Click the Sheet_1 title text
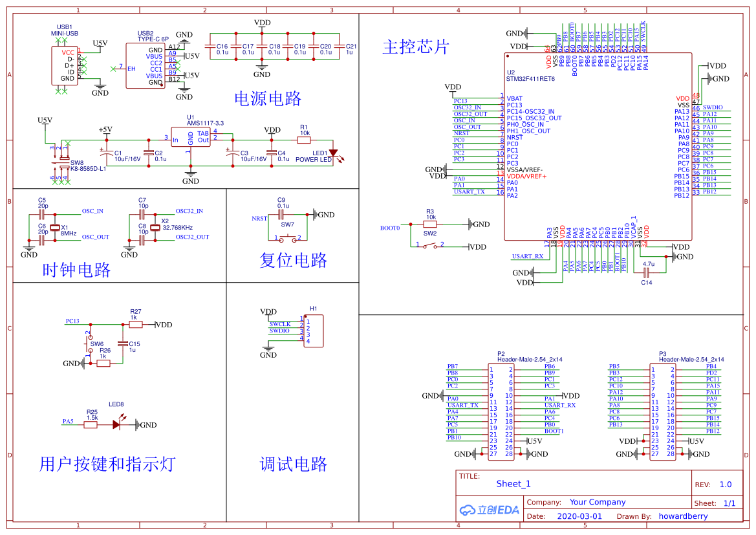756x535 pixels. pyautogui.click(x=513, y=484)
